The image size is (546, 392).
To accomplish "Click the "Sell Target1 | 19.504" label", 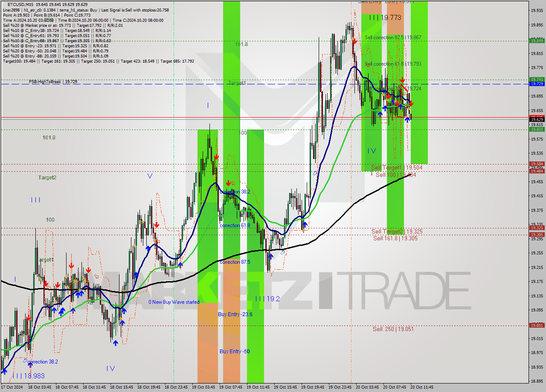I will 397,167.
